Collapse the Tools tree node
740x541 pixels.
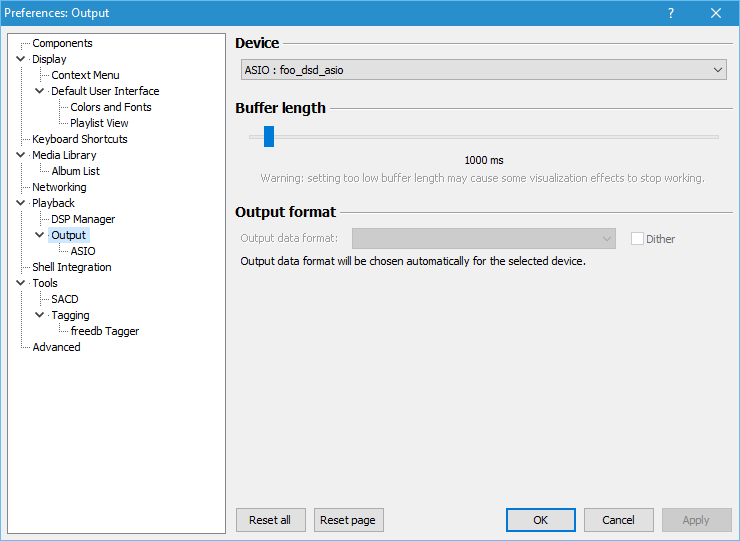click(x=21, y=283)
